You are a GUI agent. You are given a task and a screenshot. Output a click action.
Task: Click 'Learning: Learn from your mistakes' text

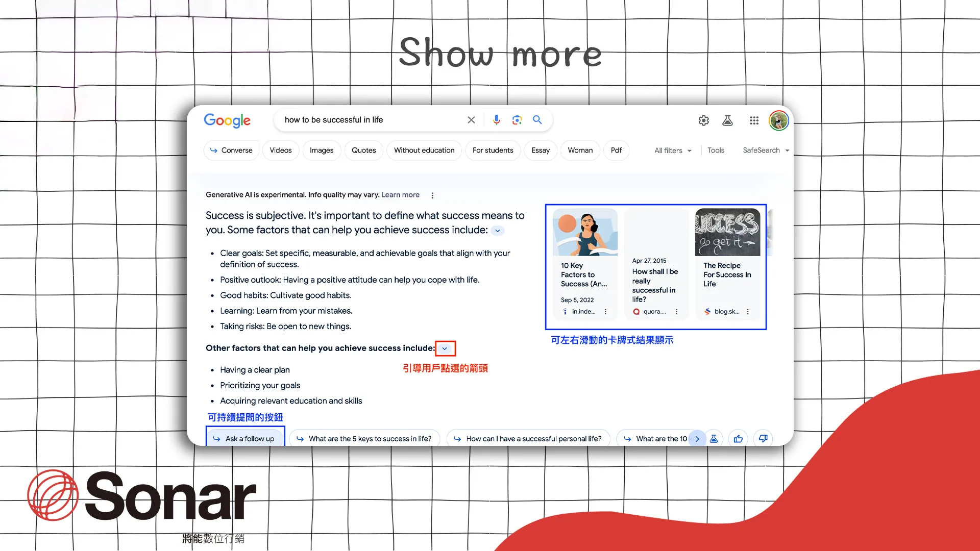tap(286, 311)
